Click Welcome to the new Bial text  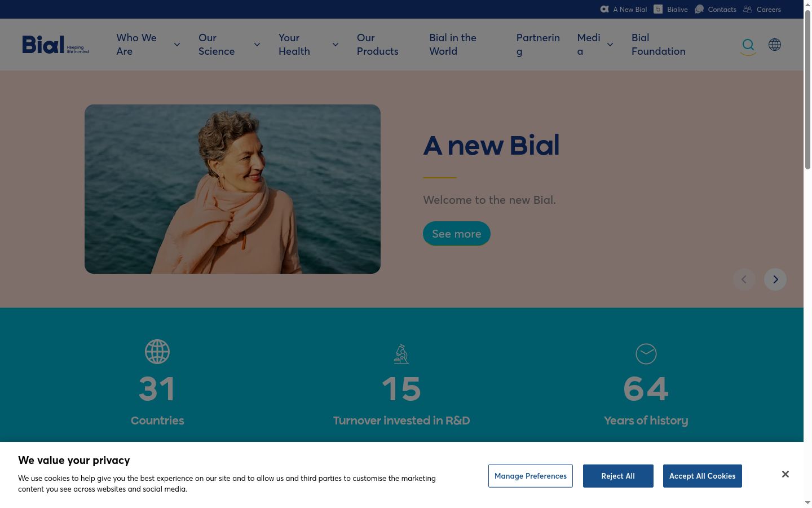pyautogui.click(x=489, y=200)
